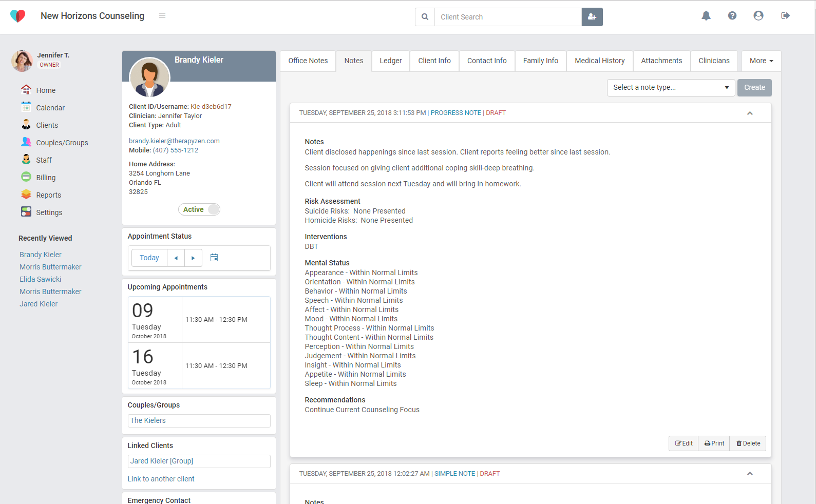Click the Create note button
The height and width of the screenshot is (504, 816).
tap(754, 88)
